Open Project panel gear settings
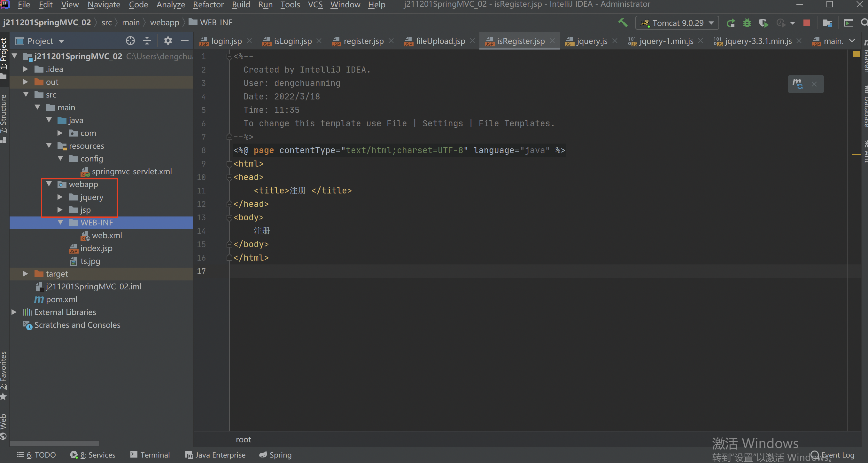The height and width of the screenshot is (463, 868). point(168,41)
